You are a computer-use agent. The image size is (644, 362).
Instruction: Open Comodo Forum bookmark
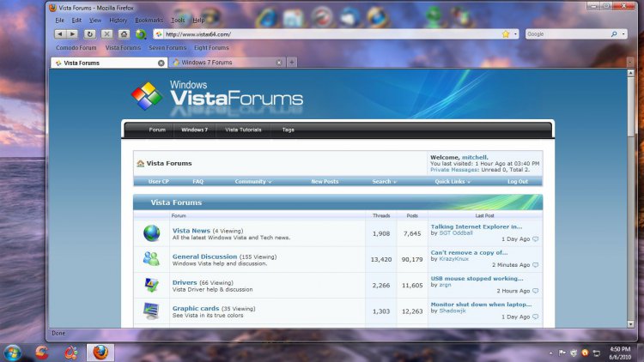pyautogui.click(x=76, y=48)
